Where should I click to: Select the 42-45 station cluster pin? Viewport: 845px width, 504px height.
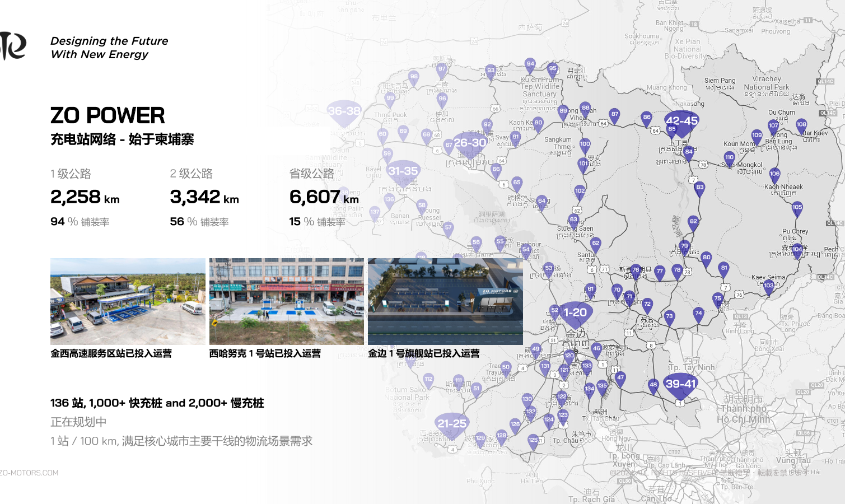tap(681, 123)
